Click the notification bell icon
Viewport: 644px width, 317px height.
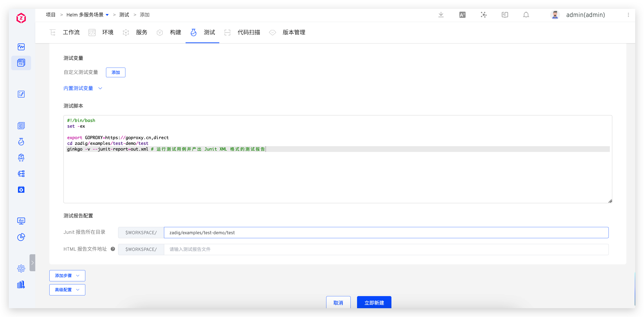coord(526,15)
